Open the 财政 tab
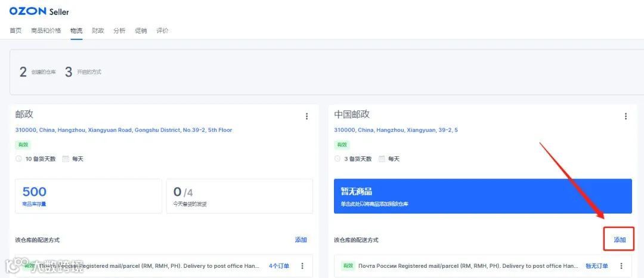The width and height of the screenshot is (644, 278). click(98, 31)
